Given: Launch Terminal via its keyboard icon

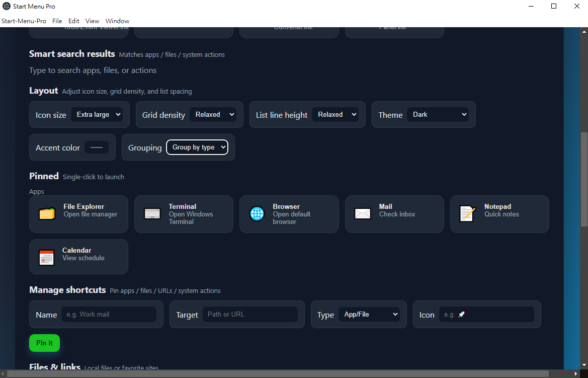Looking at the screenshot, I should 152,214.
